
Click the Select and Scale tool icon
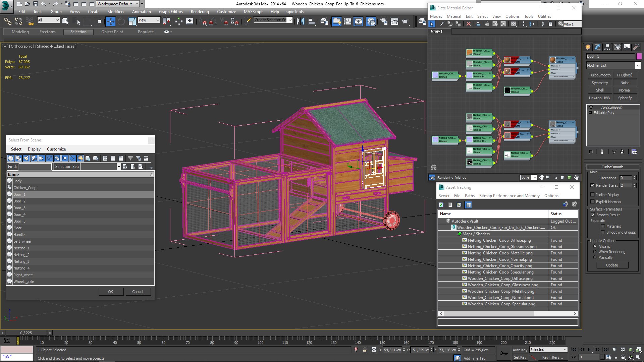(132, 22)
